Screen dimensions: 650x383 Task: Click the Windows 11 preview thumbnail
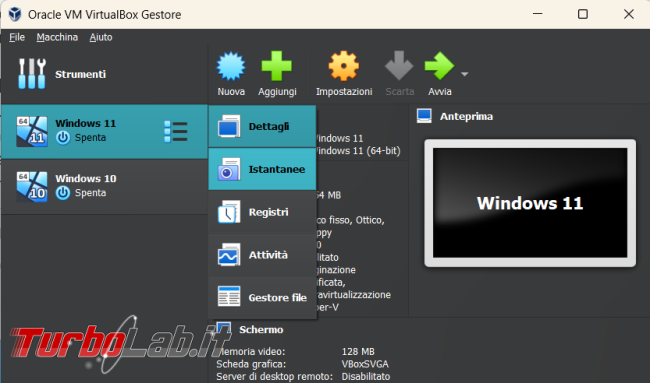tap(530, 203)
